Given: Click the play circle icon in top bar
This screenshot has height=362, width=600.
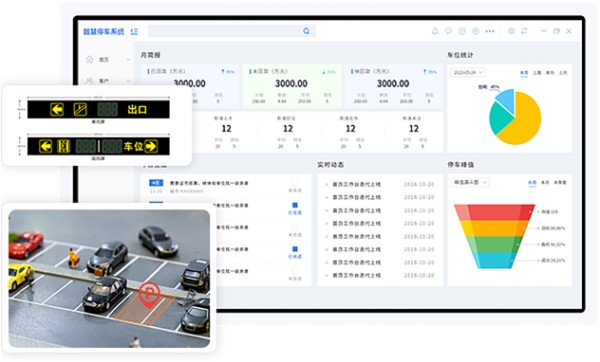Looking at the screenshot, I should coord(475,31).
